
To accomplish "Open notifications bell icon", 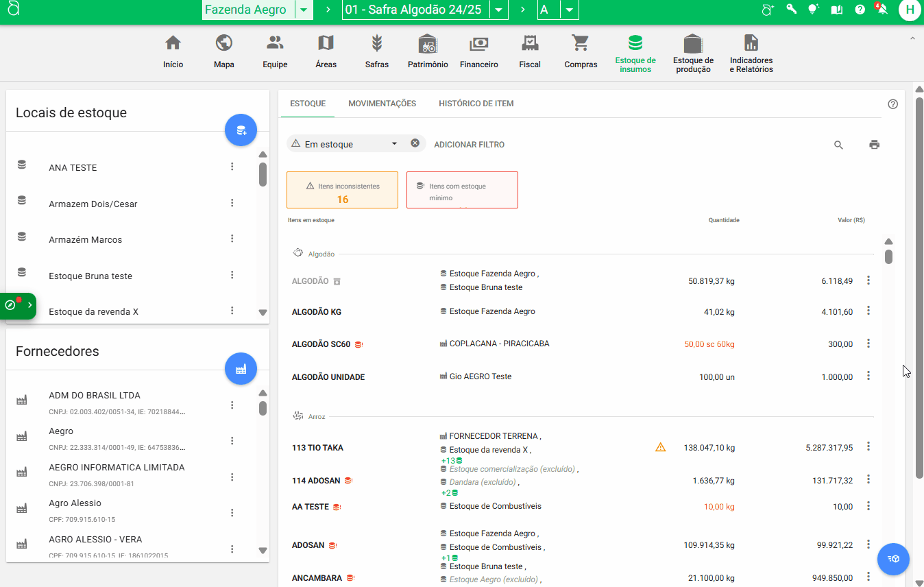I will 882,10.
